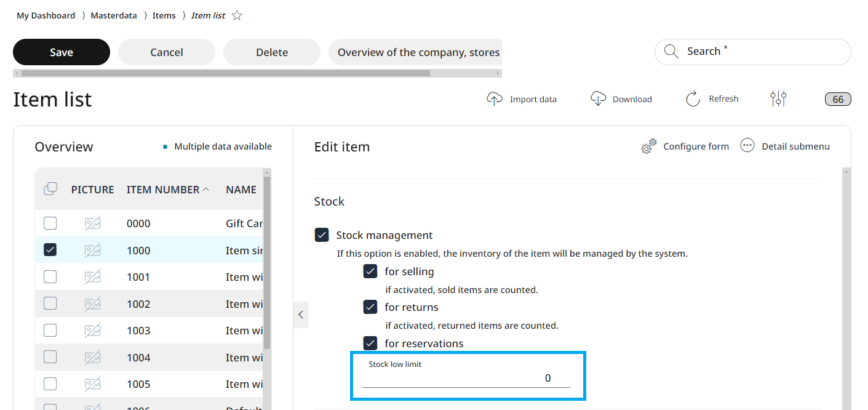
Task: Uncheck the checkbox for item 1000
Action: click(50, 250)
